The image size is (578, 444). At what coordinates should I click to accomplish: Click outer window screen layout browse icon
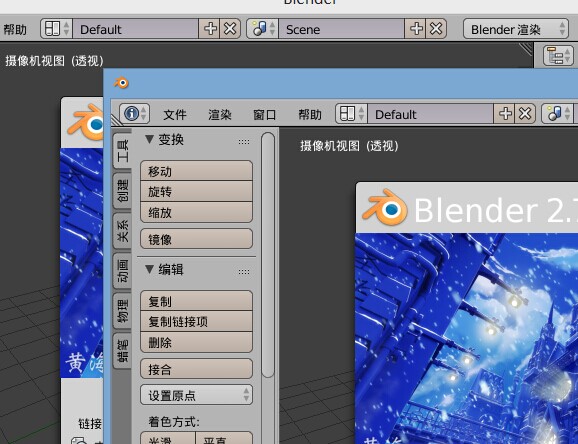point(56,29)
